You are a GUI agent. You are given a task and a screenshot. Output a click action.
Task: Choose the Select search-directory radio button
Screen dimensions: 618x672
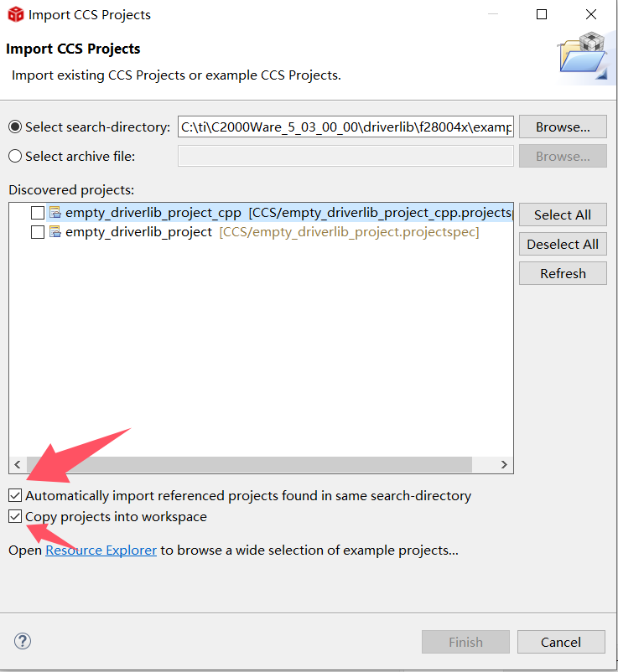click(15, 127)
